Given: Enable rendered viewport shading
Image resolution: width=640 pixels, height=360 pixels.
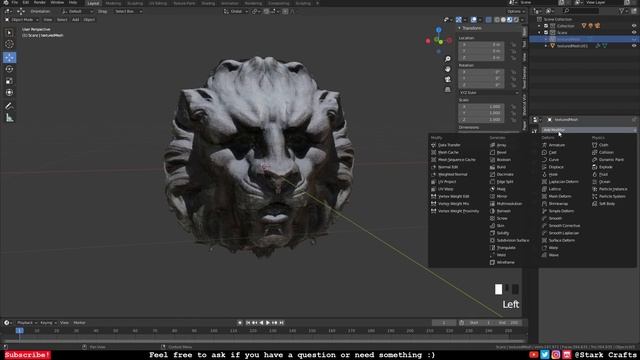Looking at the screenshot, I should [516, 20].
